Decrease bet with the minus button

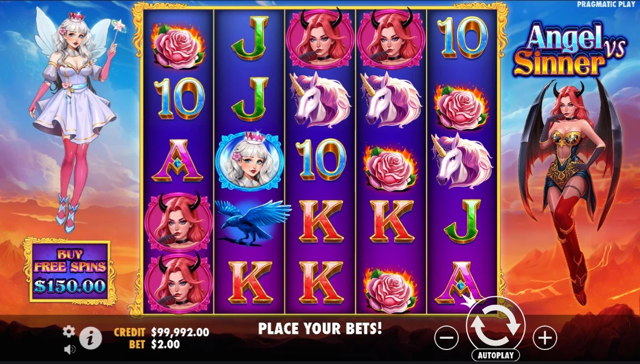446,338
